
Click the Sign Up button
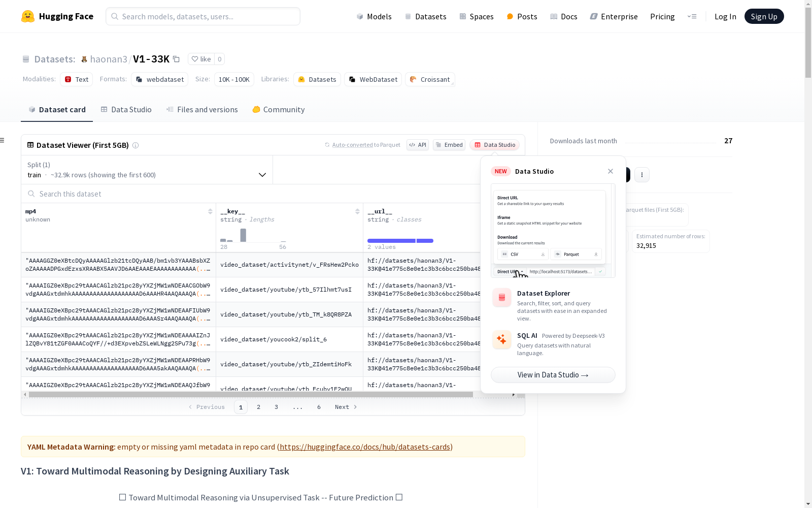coord(764,16)
